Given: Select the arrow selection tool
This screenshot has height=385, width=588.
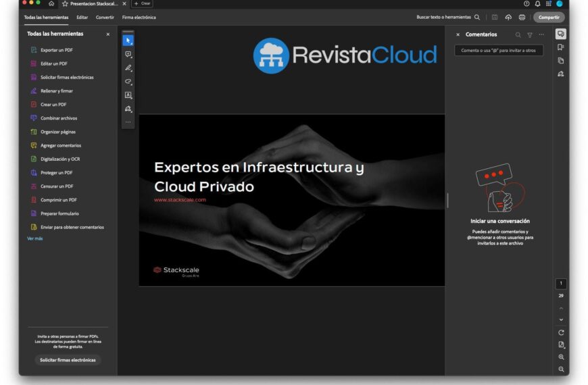Looking at the screenshot, I should [128, 41].
